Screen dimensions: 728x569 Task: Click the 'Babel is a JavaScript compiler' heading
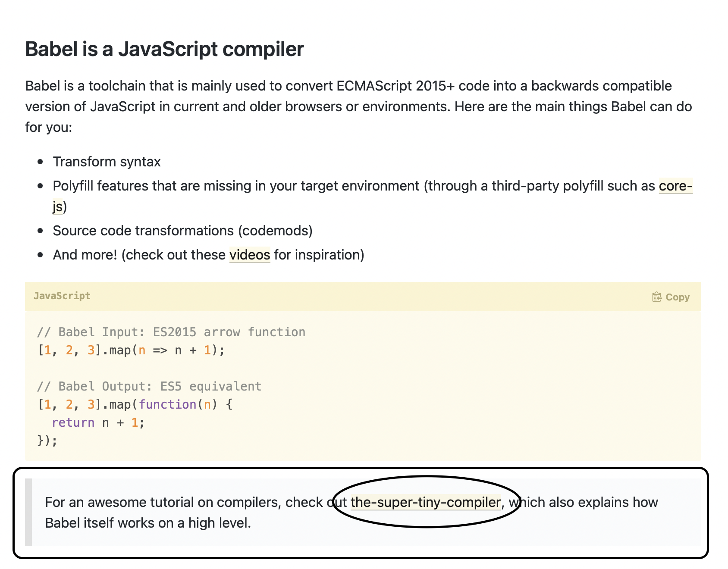164,49
